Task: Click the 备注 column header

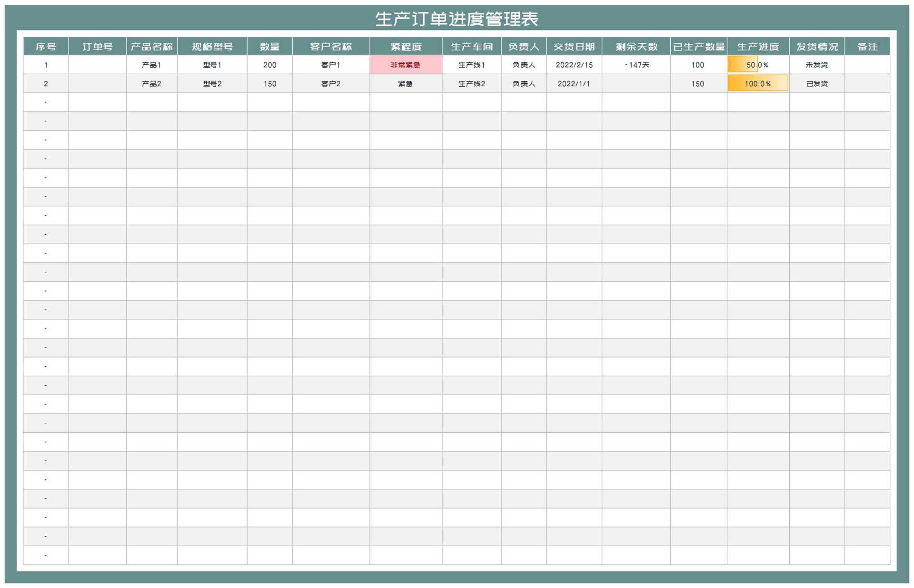Action: coord(867,47)
